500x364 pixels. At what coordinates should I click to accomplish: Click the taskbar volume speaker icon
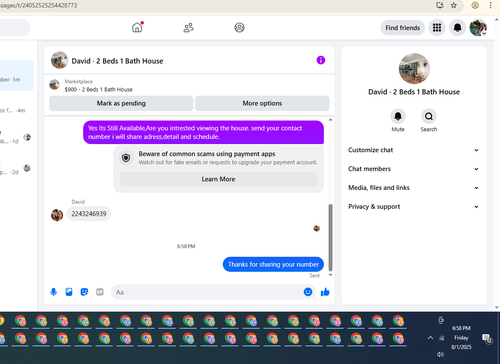coord(441,354)
